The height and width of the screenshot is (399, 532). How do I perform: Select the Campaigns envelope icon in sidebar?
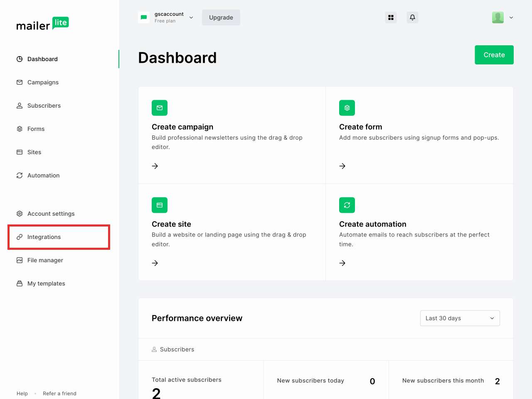[x=20, y=82]
